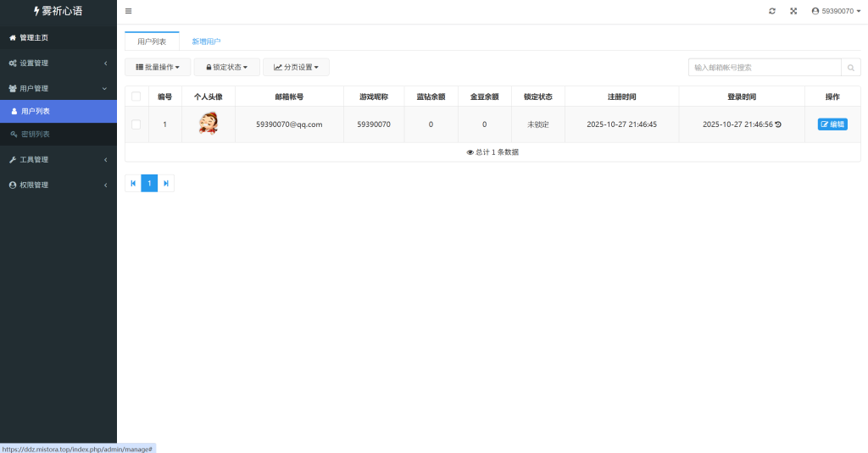The height and width of the screenshot is (453, 868).
Task: Click the search magnifier icon
Action: (x=850, y=68)
